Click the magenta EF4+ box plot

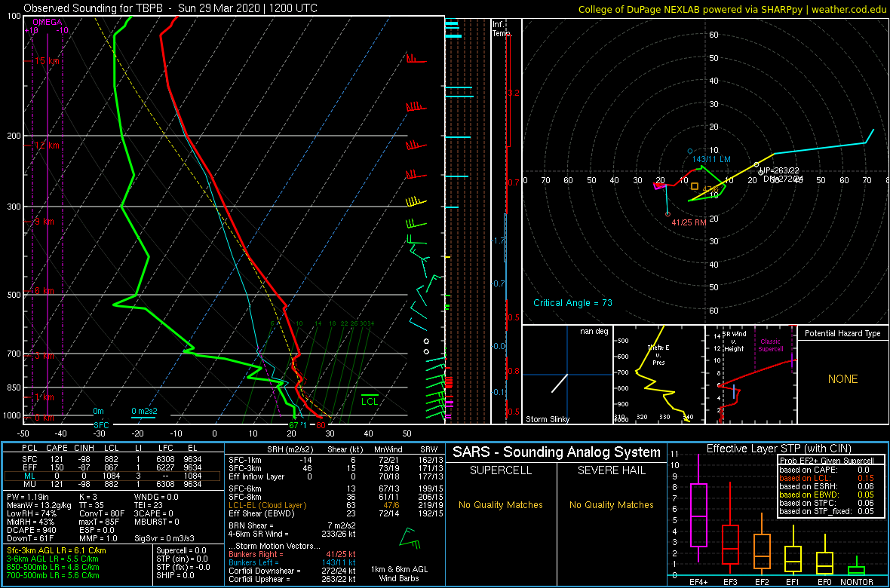click(x=698, y=507)
